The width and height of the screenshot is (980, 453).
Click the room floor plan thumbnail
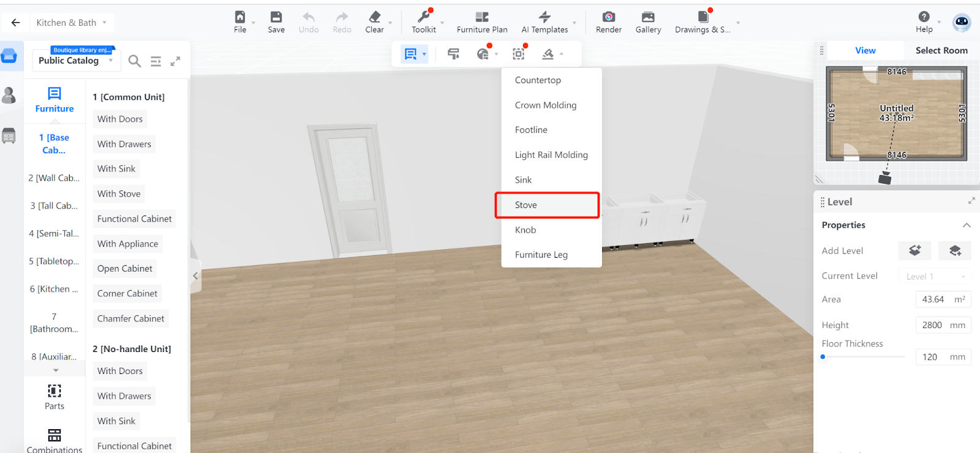point(896,114)
